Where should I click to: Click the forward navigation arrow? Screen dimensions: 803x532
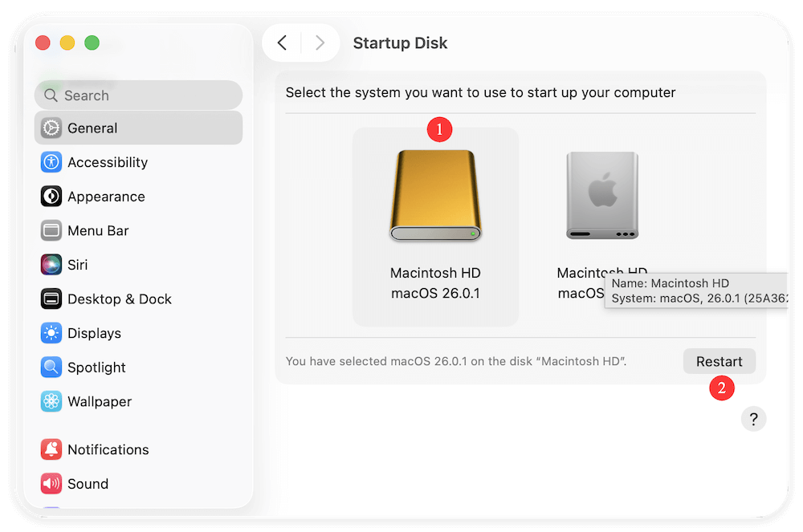coord(320,43)
